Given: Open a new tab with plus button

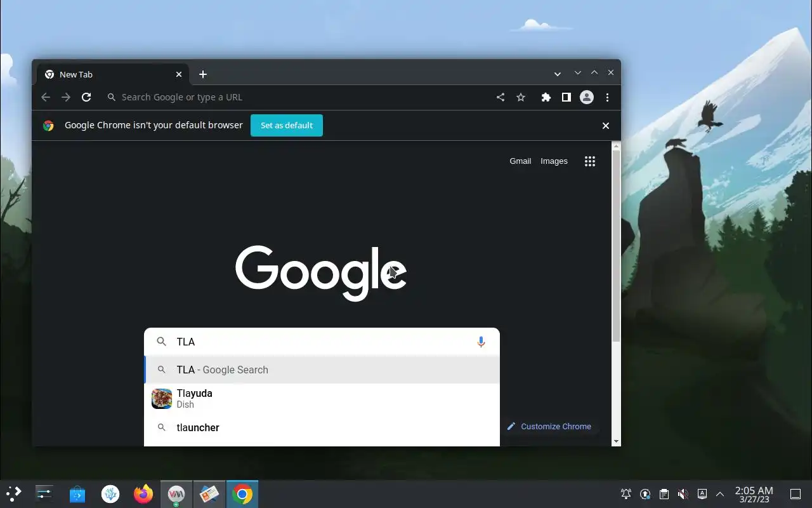Looking at the screenshot, I should 203,74.
